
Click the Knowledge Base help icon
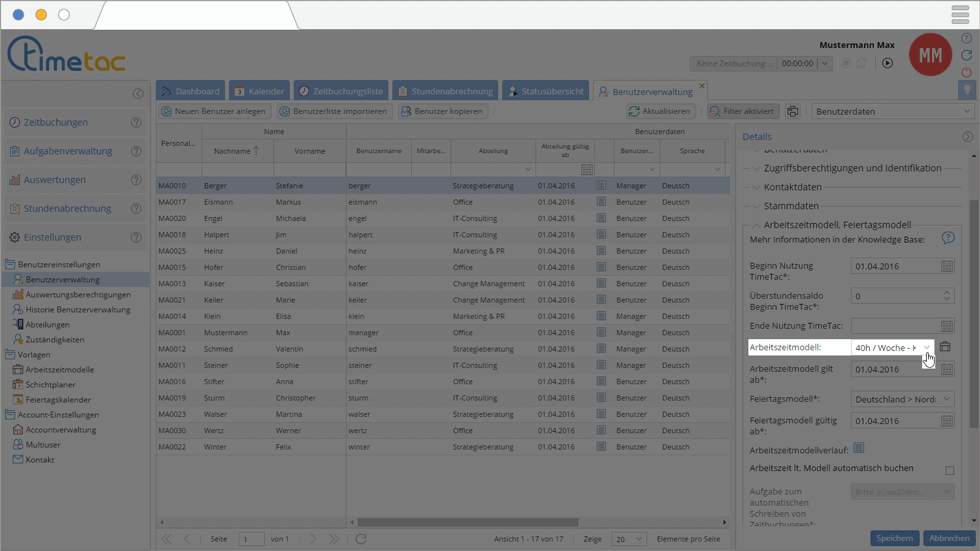click(x=947, y=239)
